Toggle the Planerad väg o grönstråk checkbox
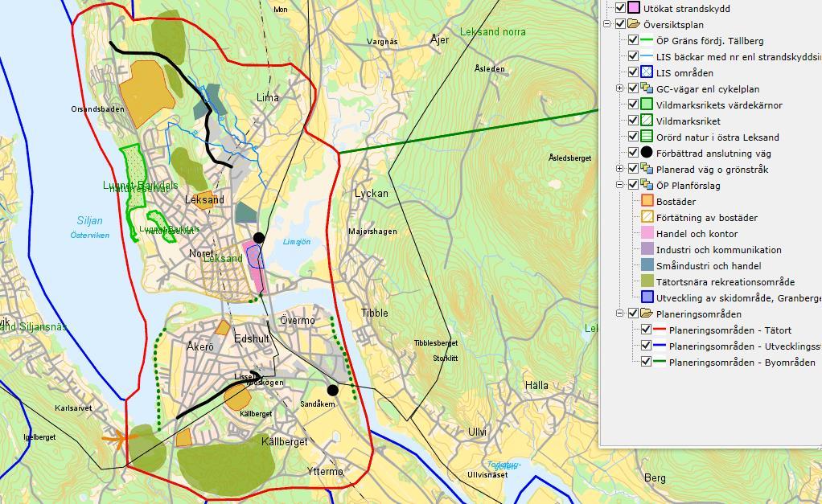822x504 pixels. tap(633, 169)
